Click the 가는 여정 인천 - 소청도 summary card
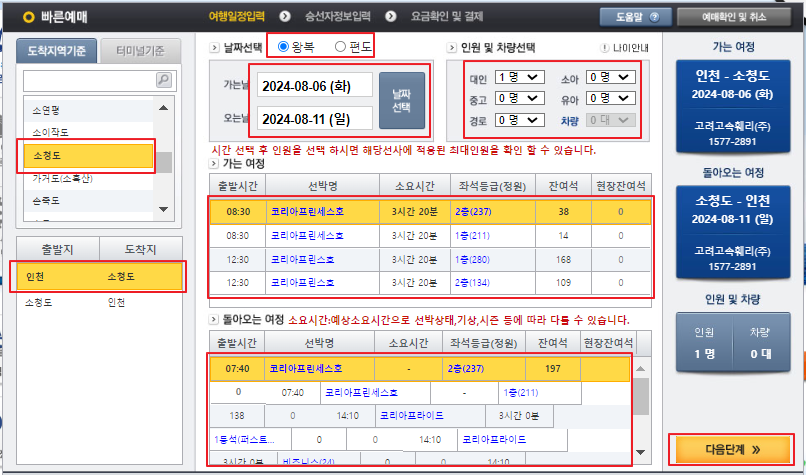 pyautogui.click(x=732, y=107)
